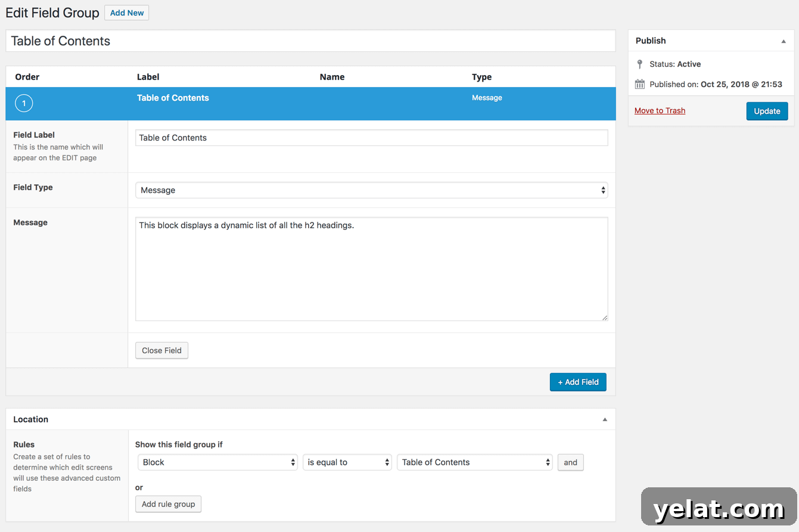The height and width of the screenshot is (532, 799).
Task: Edit the field group title input
Action: pos(310,41)
